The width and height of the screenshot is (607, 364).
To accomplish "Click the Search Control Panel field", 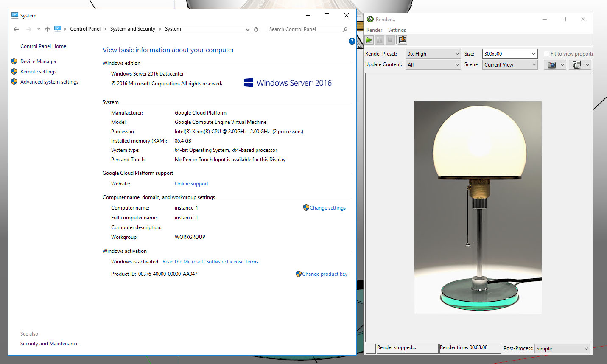I will pyautogui.click(x=308, y=29).
